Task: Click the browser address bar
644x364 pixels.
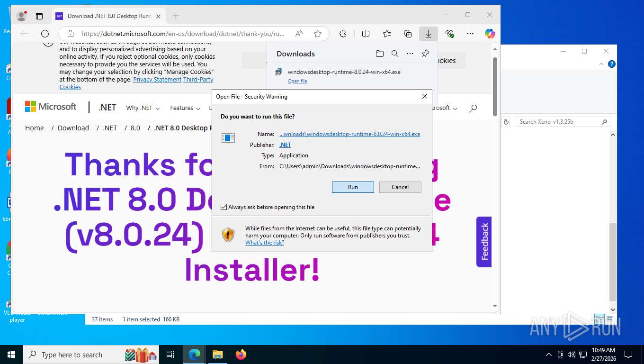Action: [182, 34]
